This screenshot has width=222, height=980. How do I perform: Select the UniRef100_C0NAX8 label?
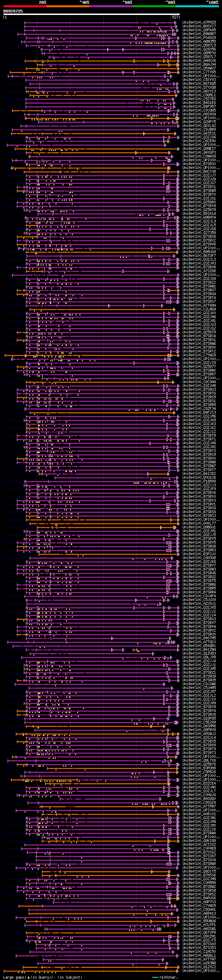point(199,156)
